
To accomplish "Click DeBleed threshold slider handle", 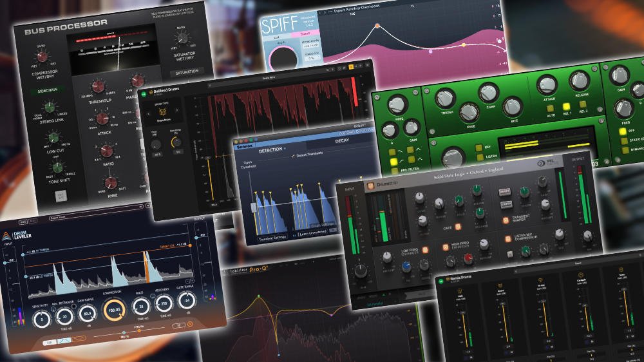I will 208,158.
